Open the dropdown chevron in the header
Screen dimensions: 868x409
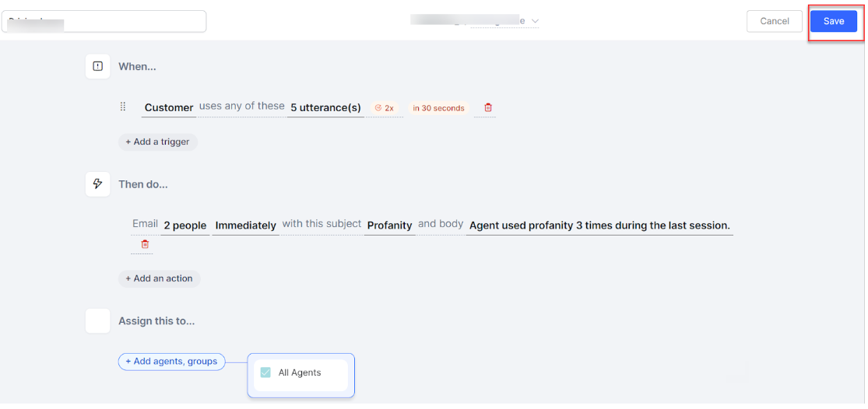pos(535,21)
